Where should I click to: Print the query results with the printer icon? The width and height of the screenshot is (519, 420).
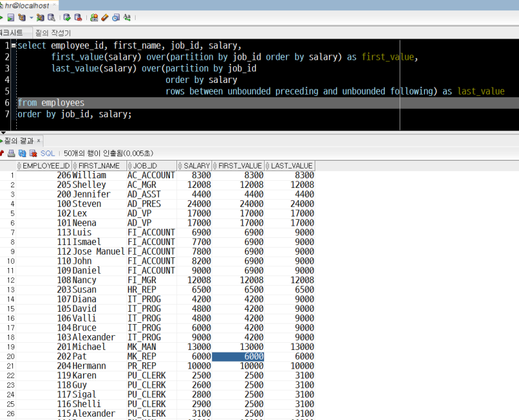click(x=10, y=153)
